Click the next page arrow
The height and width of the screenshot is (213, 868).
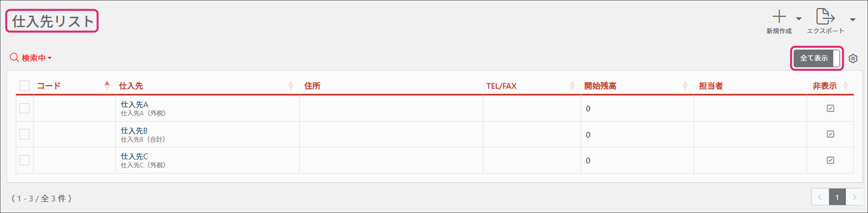coord(854,197)
